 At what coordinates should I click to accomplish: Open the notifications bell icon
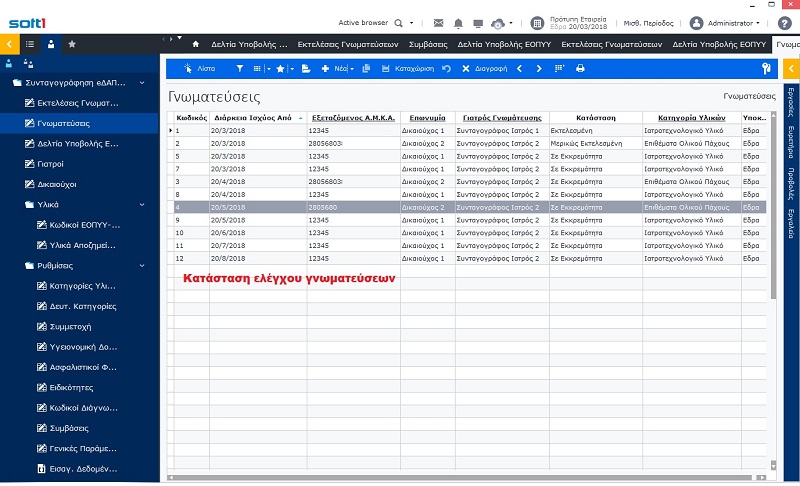pos(458,23)
